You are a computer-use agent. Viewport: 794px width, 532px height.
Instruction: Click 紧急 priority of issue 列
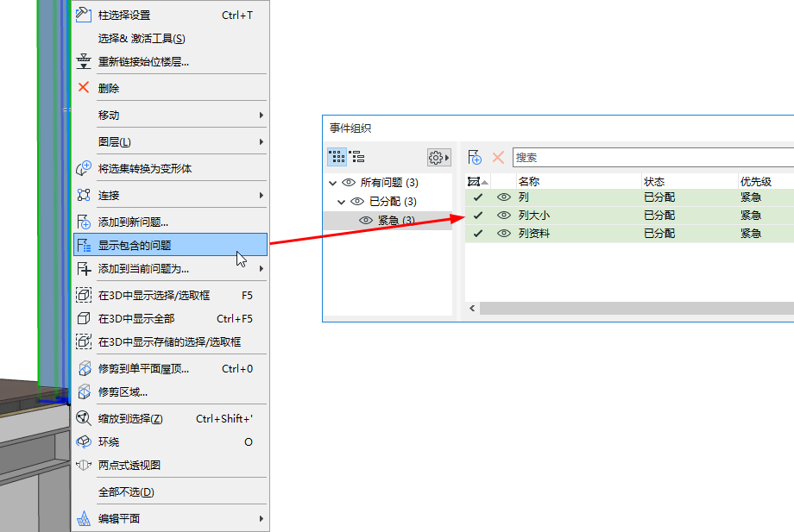(x=751, y=197)
